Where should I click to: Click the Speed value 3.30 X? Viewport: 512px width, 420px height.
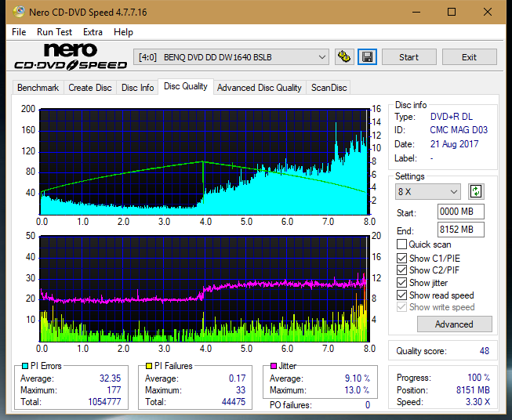click(x=478, y=402)
